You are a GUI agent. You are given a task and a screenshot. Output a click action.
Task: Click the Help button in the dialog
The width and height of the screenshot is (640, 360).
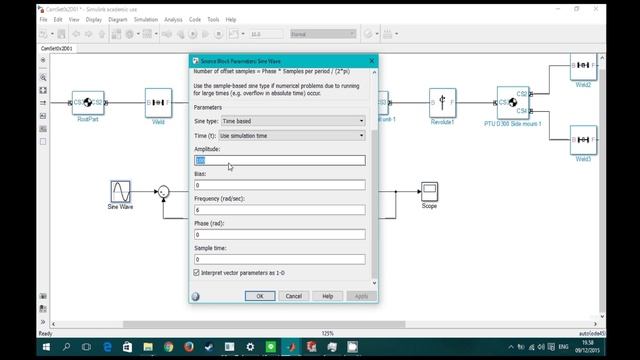click(327, 296)
